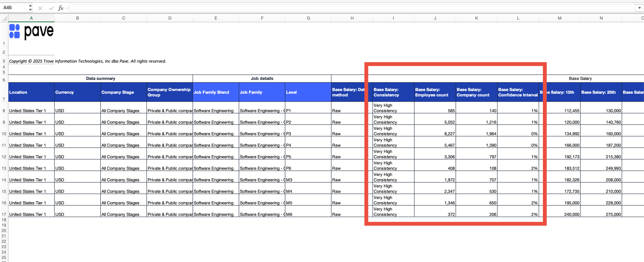This screenshot has height=262, width=644.
Task: Click 'Very High Consistency' cell in row 11
Action: coord(394,142)
